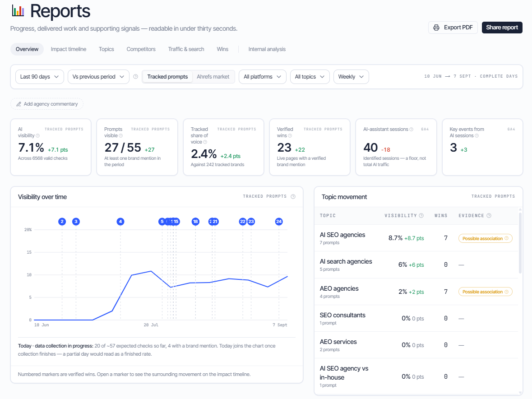Open verified win marker 4 on the chart
The height and width of the screenshot is (399, 532).
pos(120,222)
